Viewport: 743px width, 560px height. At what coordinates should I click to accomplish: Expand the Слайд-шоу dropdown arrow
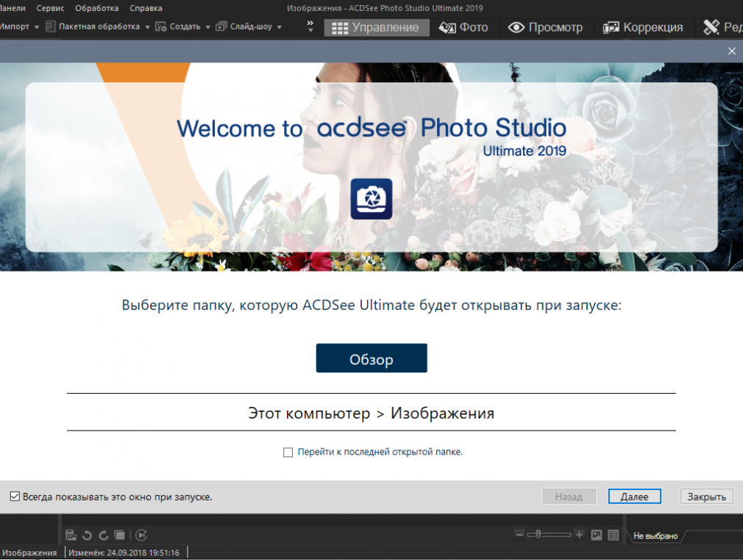279,27
